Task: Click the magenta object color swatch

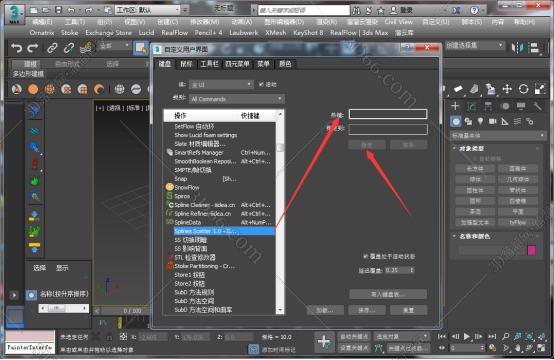Action: (532, 250)
